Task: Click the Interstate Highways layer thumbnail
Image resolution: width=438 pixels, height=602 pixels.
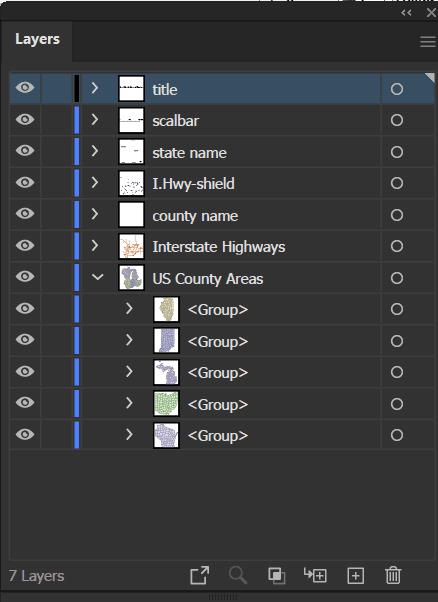Action: click(132, 246)
